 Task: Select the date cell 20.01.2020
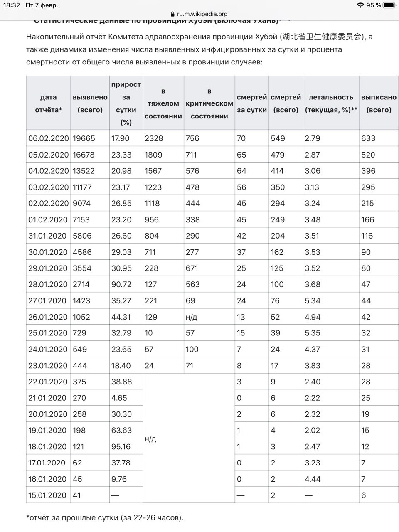(x=48, y=414)
